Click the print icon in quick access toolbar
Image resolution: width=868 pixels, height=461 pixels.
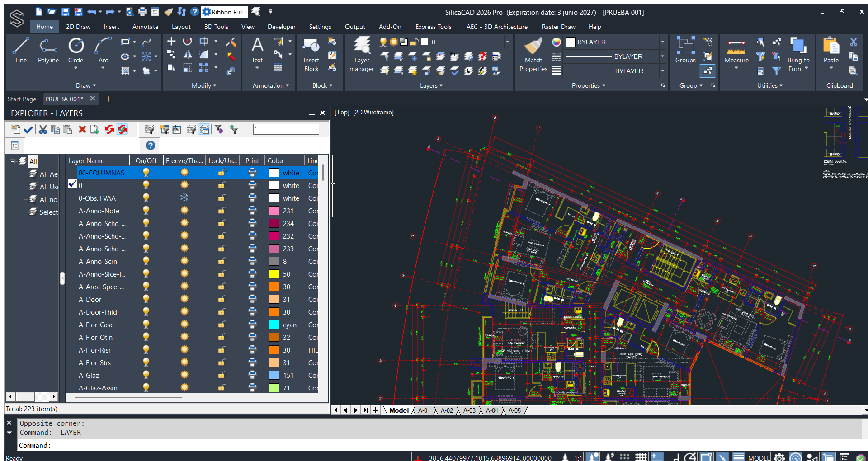point(142,12)
